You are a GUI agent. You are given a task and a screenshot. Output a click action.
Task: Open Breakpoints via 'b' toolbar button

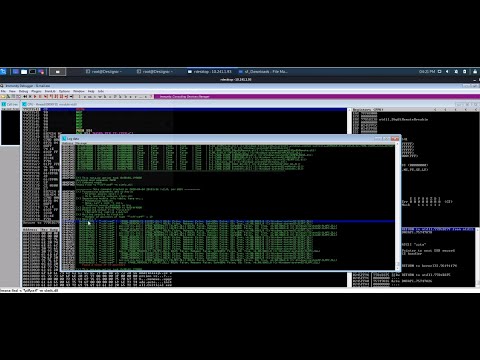125,97
